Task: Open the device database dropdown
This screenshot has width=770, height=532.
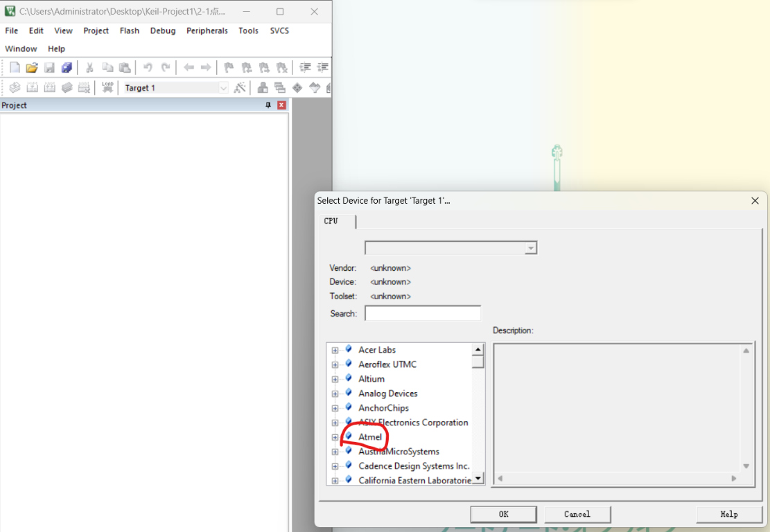Action: point(530,248)
